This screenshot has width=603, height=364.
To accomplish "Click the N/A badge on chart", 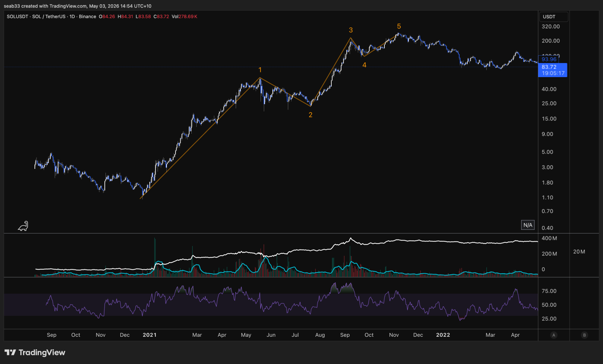I will coord(528,225).
